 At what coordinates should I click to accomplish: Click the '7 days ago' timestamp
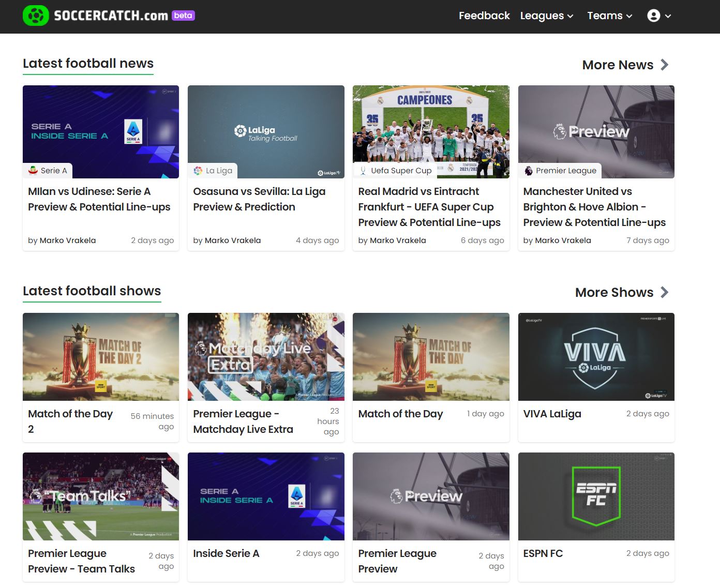[x=648, y=240]
